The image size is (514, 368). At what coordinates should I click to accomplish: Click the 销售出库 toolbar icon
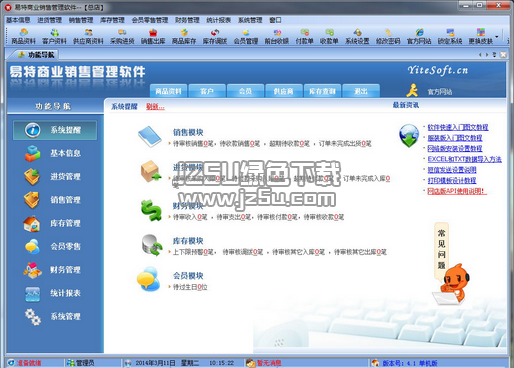coord(153,37)
